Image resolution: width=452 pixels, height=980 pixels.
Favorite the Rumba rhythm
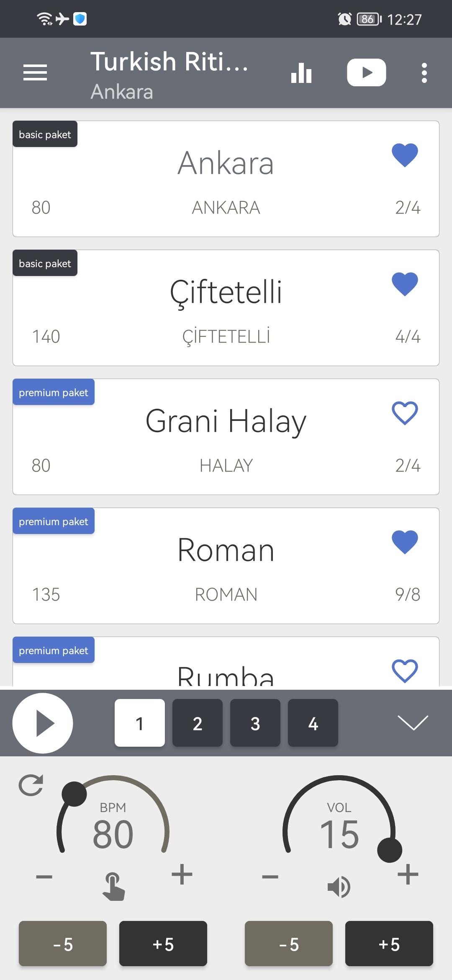click(405, 671)
